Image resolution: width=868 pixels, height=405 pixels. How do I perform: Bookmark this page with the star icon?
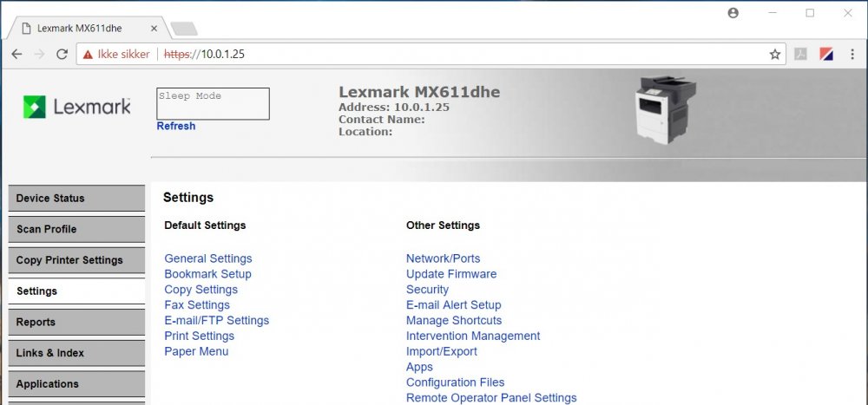pos(774,54)
